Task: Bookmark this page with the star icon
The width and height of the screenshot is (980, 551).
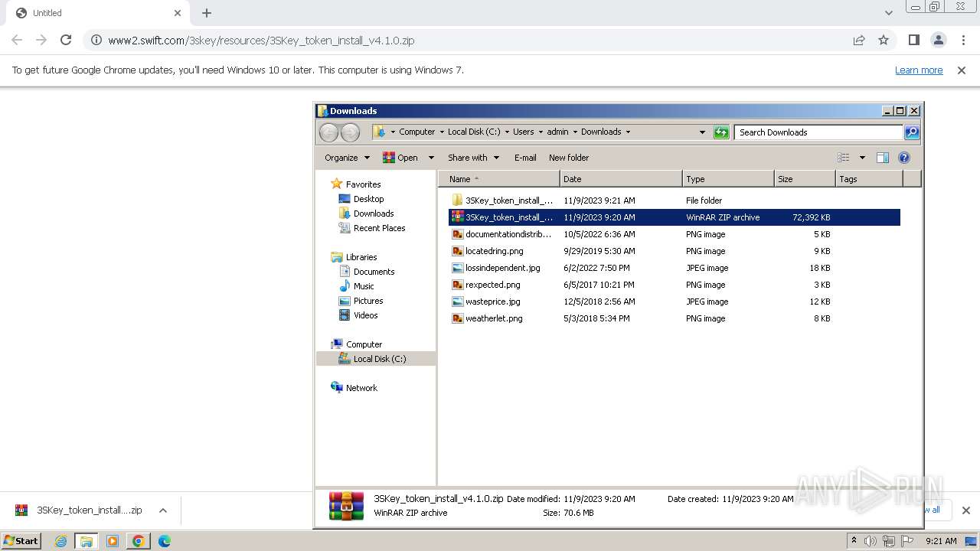Action: coord(884,40)
